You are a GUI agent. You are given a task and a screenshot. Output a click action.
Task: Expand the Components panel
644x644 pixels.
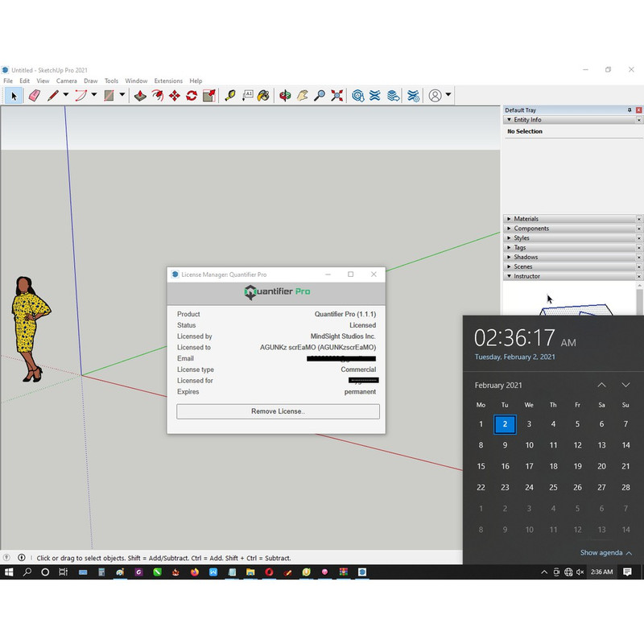510,229
